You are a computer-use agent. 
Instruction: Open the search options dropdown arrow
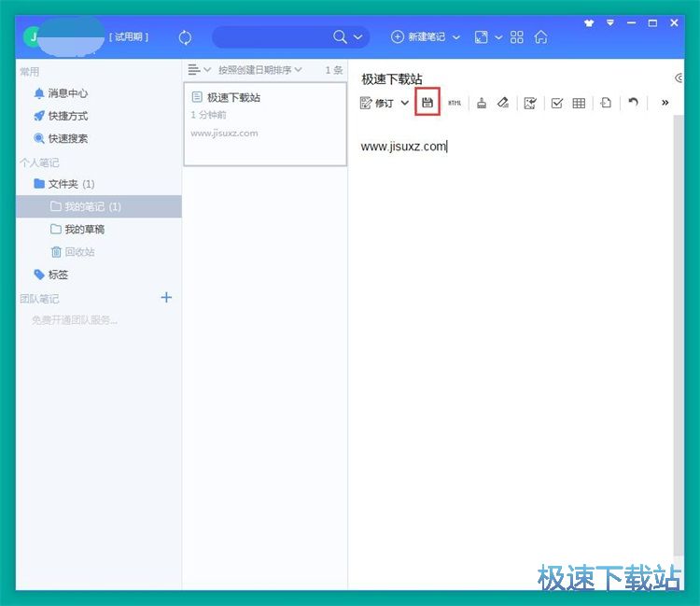pyautogui.click(x=358, y=37)
